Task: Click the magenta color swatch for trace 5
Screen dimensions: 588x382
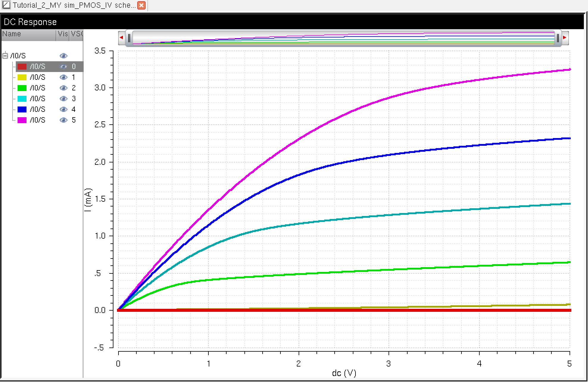Action: pyautogui.click(x=22, y=120)
